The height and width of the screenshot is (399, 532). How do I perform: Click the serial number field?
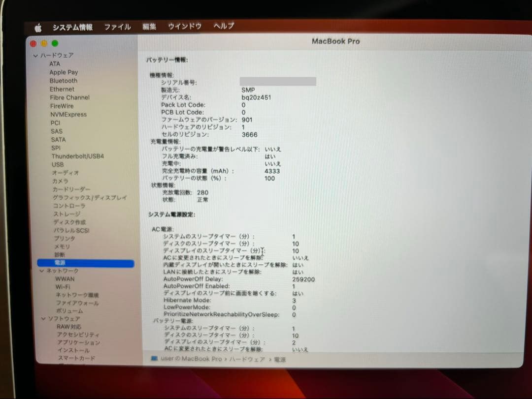278,81
